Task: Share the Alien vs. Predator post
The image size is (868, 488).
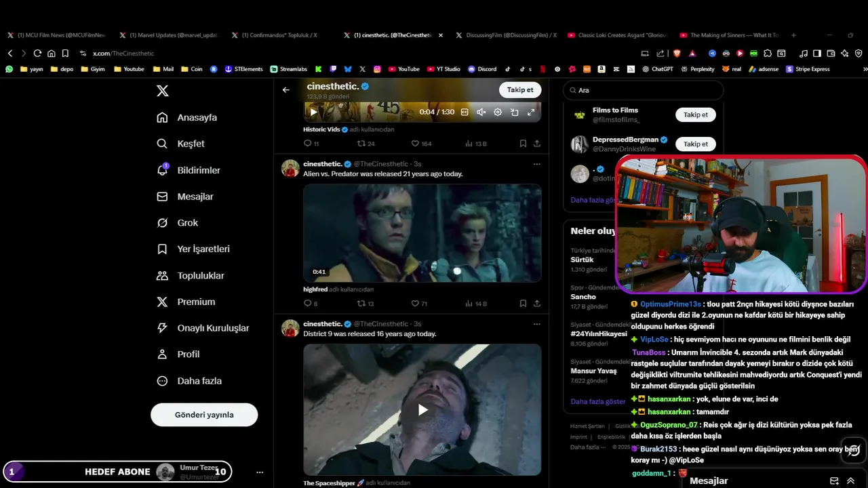Action: [x=537, y=304]
